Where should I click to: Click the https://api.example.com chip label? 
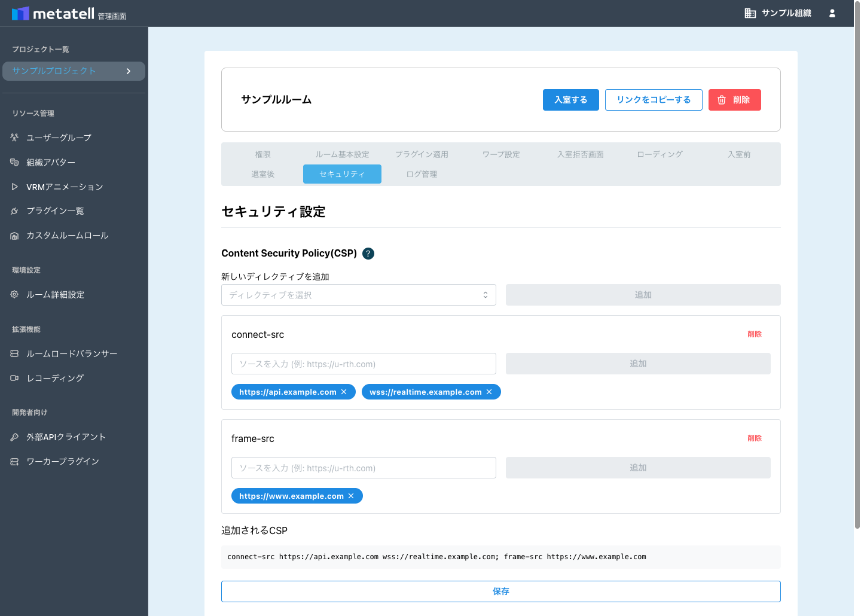pos(288,392)
